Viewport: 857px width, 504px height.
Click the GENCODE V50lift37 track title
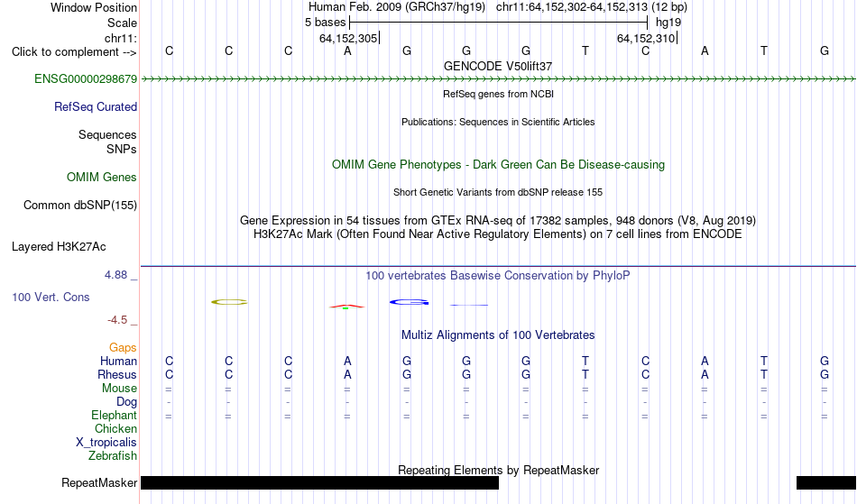click(x=498, y=66)
